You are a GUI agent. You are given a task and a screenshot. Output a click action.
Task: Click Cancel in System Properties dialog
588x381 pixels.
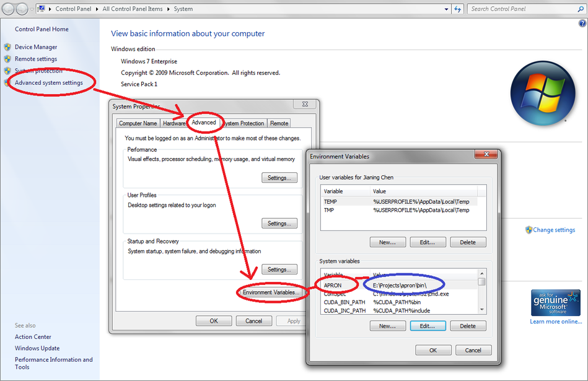pos(254,321)
